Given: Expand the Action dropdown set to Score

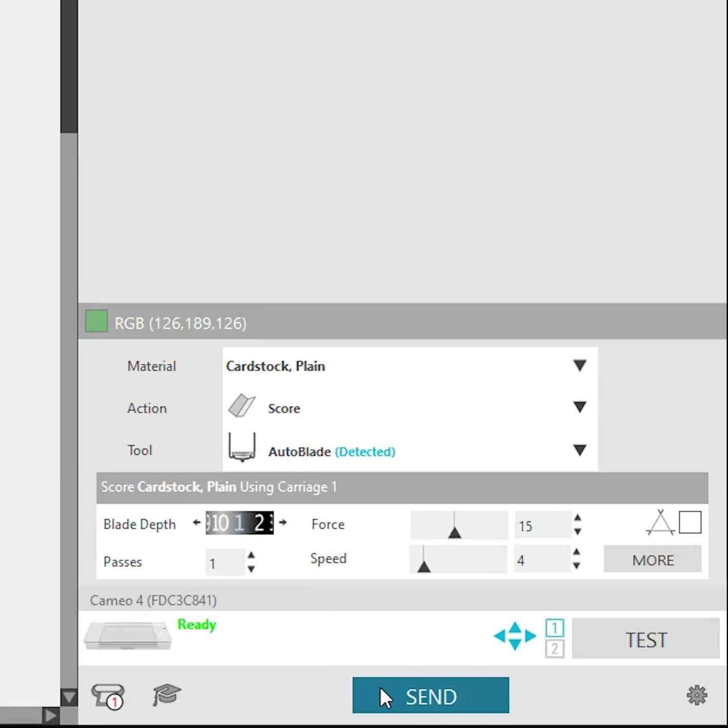Looking at the screenshot, I should (x=410, y=408).
